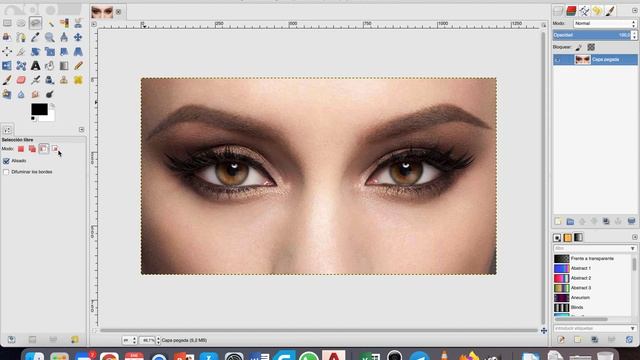Toggle visibility of Capa pegada layer
The height and width of the screenshot is (360, 640).
(x=558, y=60)
